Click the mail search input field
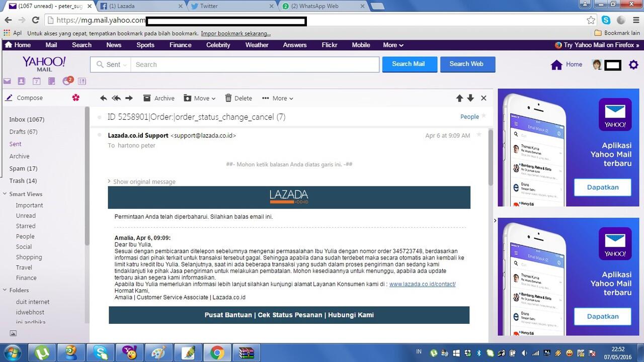The height and width of the screenshot is (362, 644). click(x=255, y=64)
